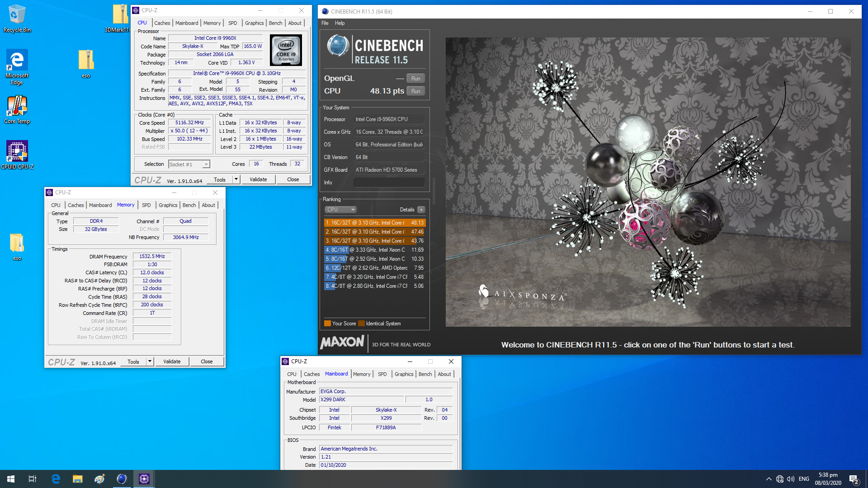Screen dimensions: 868x488
Task: Click the CPU-Z title icon in Memory window
Action: 49,192
